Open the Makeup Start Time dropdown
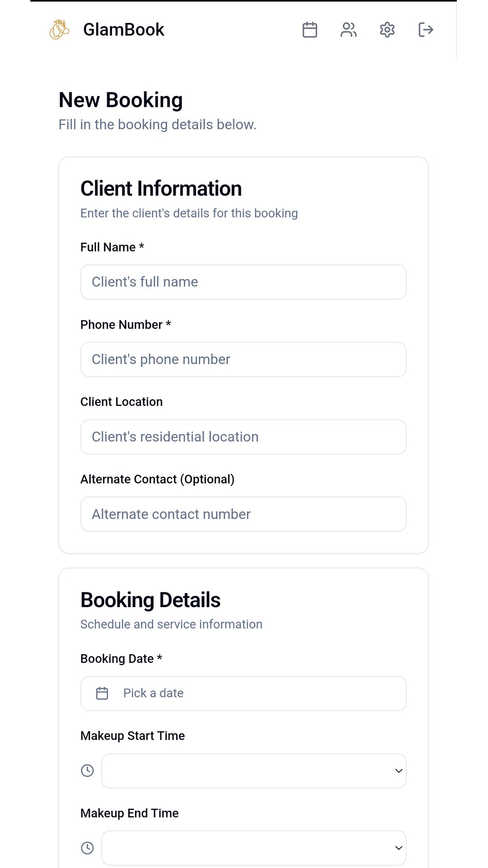 pos(253,771)
